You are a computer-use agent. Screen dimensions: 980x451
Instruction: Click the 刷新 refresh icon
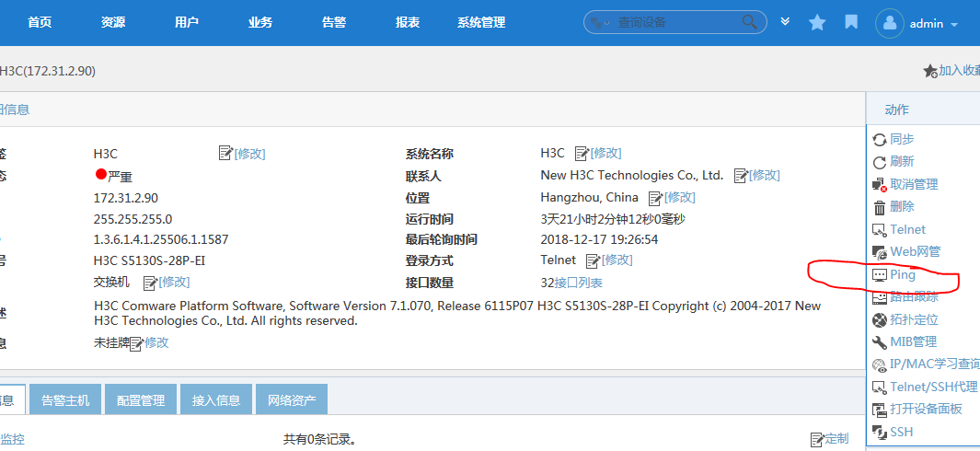[880, 162]
